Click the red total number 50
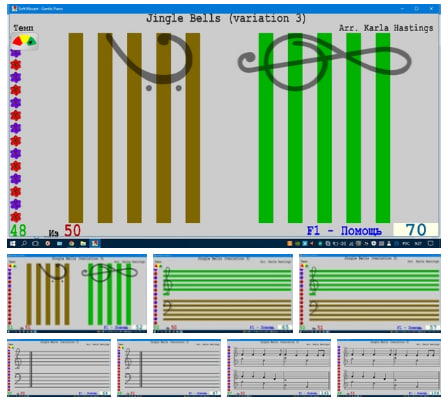This screenshot has height=403, width=445. point(72,230)
